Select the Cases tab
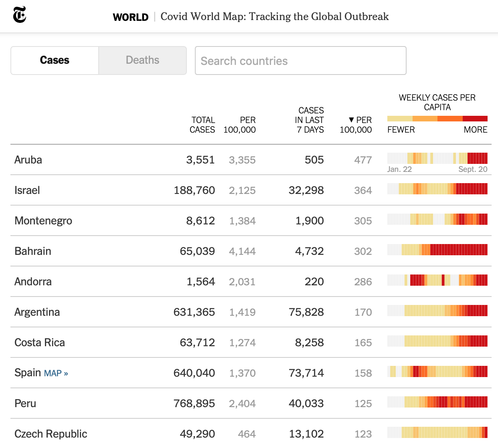 [55, 61]
